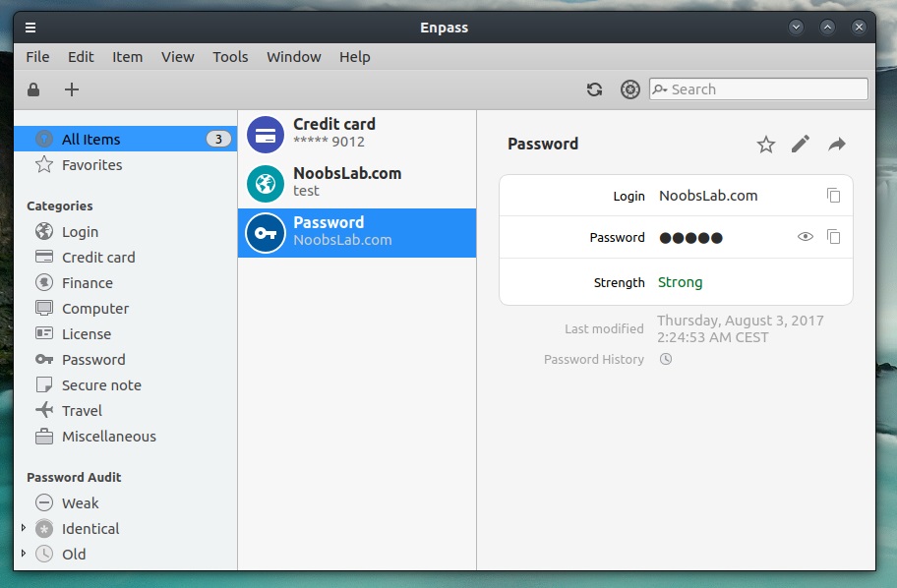Screen dimensions: 897x588
Task: Open Password History clock icon
Action: (x=665, y=359)
